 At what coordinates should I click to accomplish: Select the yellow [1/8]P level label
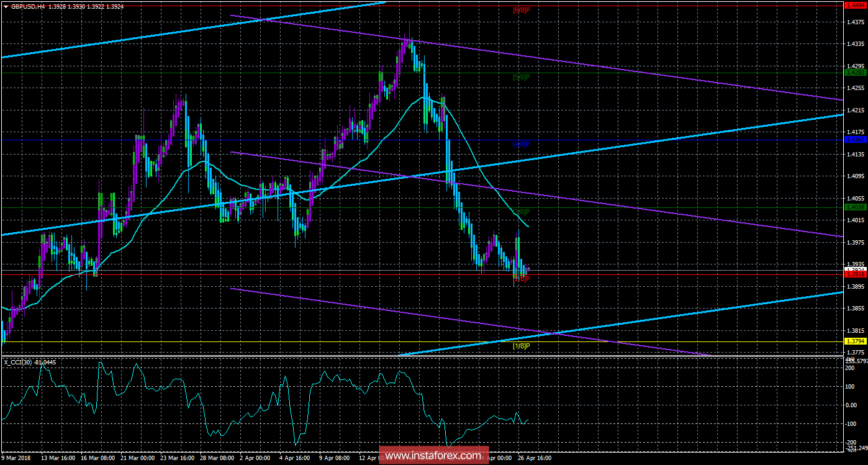coord(521,346)
